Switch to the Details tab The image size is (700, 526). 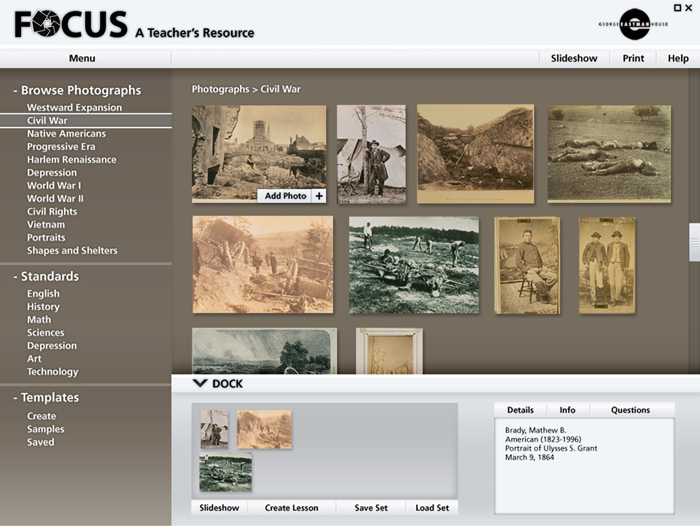520,410
